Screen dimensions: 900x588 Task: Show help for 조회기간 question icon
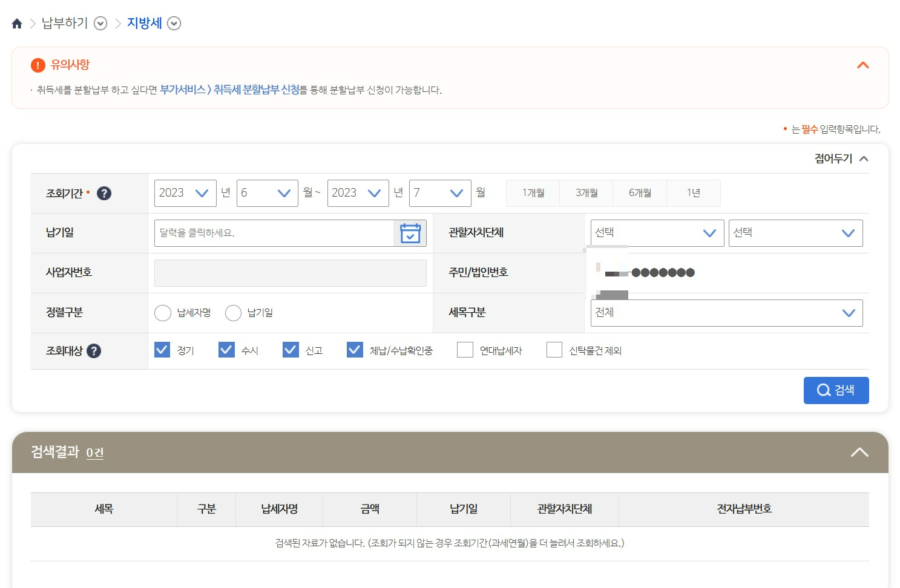[x=104, y=194]
